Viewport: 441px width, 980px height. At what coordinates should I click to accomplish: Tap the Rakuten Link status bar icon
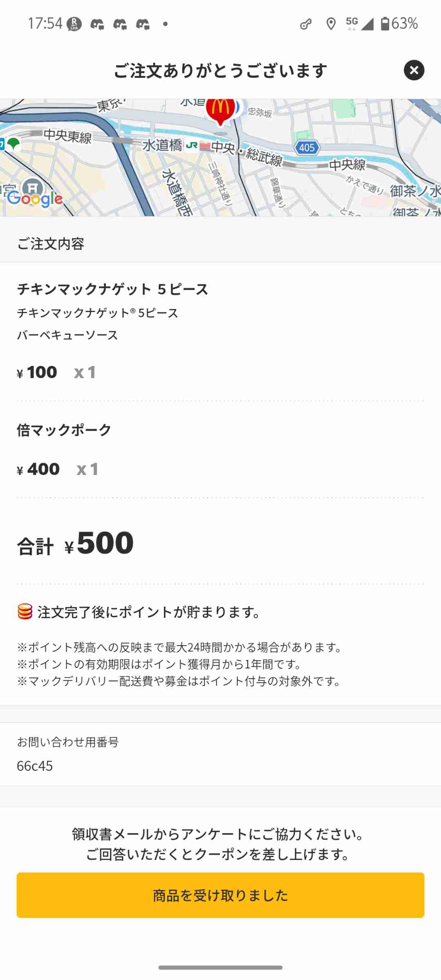74,24
